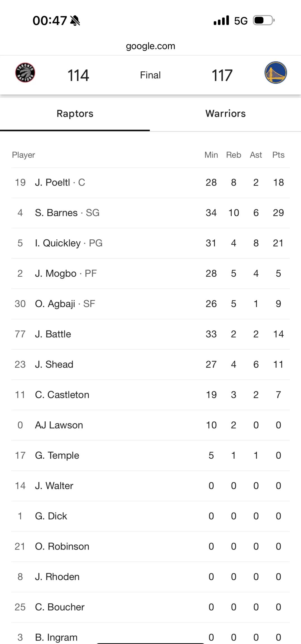This screenshot has width=301, height=644.
Task: Tap AJ Lawson player name
Action: click(59, 425)
